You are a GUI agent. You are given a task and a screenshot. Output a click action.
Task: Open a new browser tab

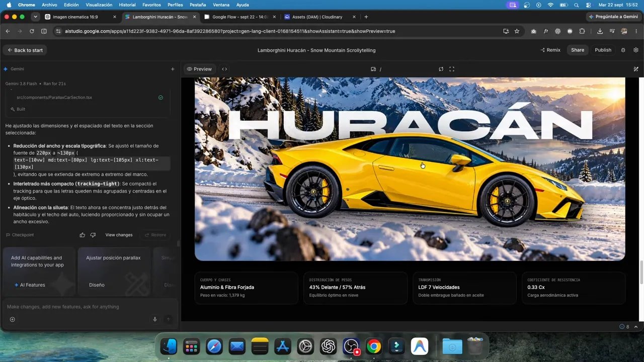[x=366, y=17]
